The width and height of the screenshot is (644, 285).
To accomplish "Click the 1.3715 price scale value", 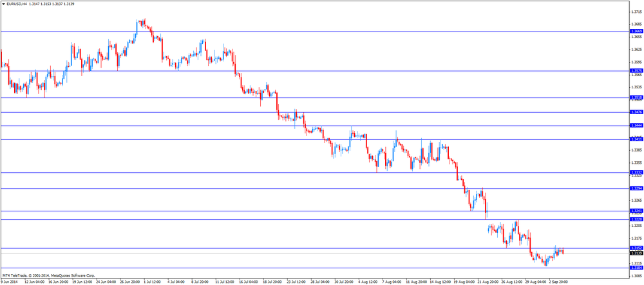I will pos(636,12).
